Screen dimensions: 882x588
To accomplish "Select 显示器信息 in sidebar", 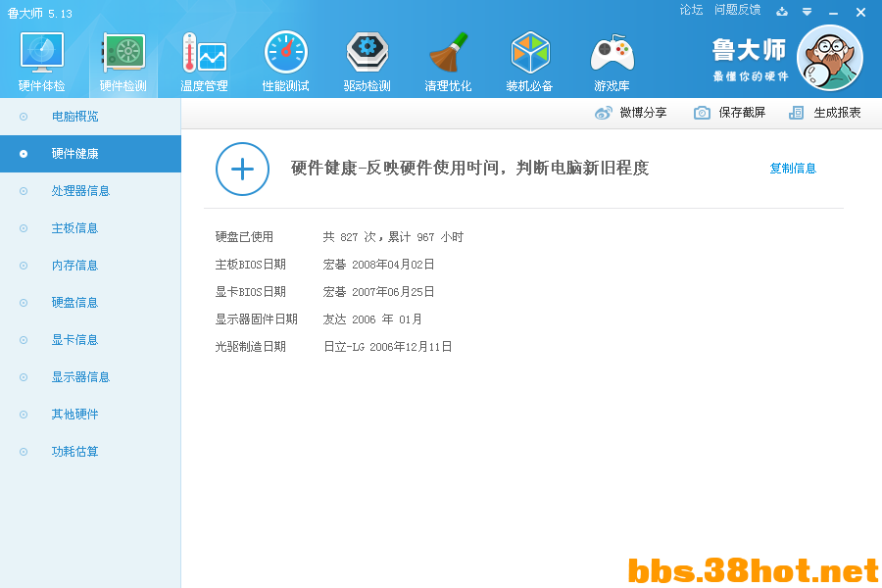I will 90,377.
